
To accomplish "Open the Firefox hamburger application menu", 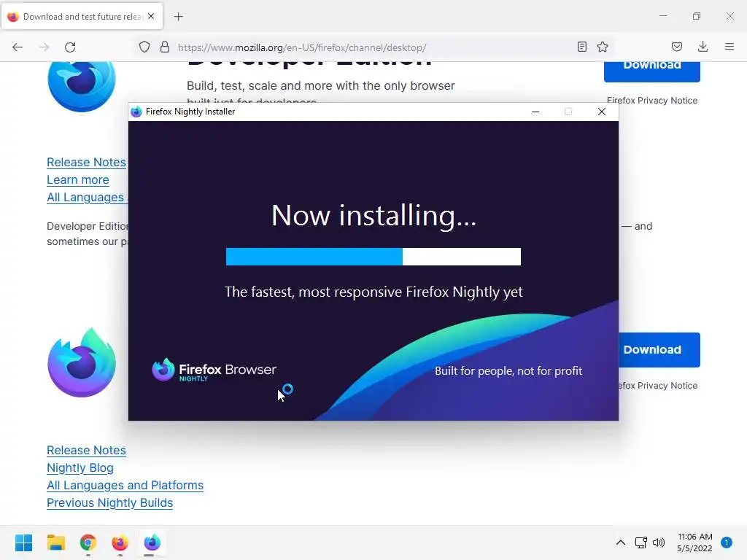I will pyautogui.click(x=729, y=47).
